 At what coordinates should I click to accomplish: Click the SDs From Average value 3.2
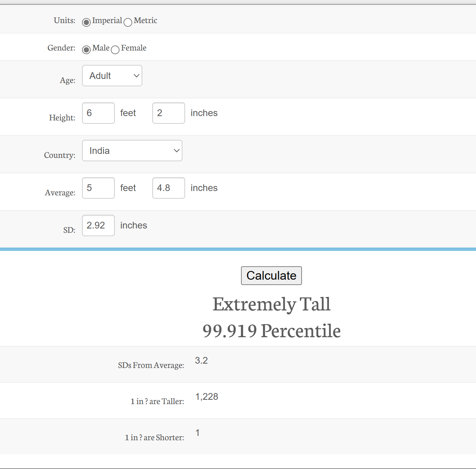tap(202, 361)
